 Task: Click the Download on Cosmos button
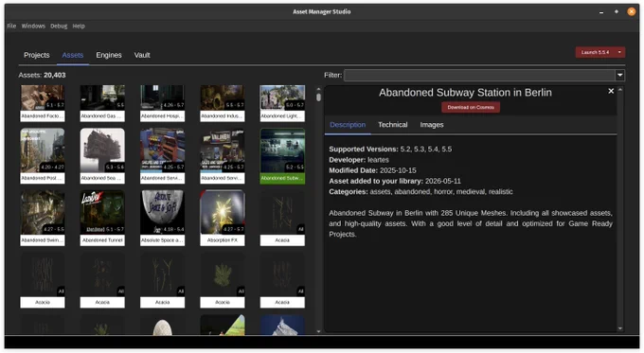[x=471, y=107]
